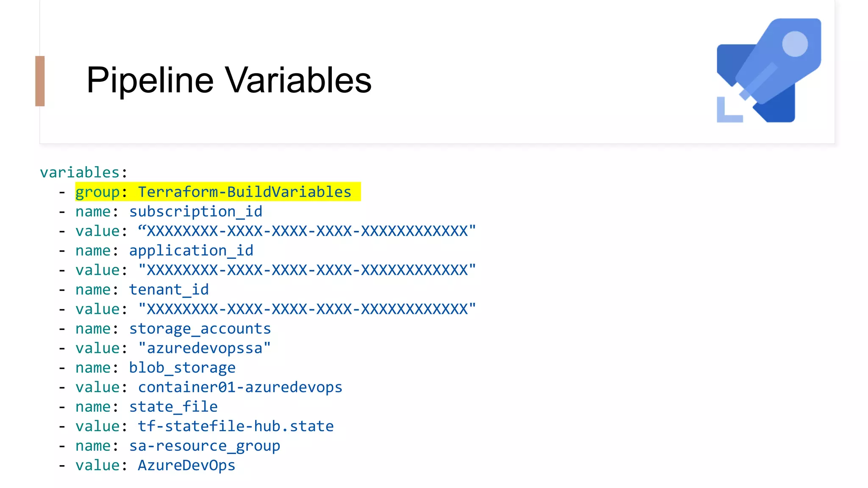Select the "Pipeline Variables" slide title
Screen dimensions: 868x488
point(229,80)
